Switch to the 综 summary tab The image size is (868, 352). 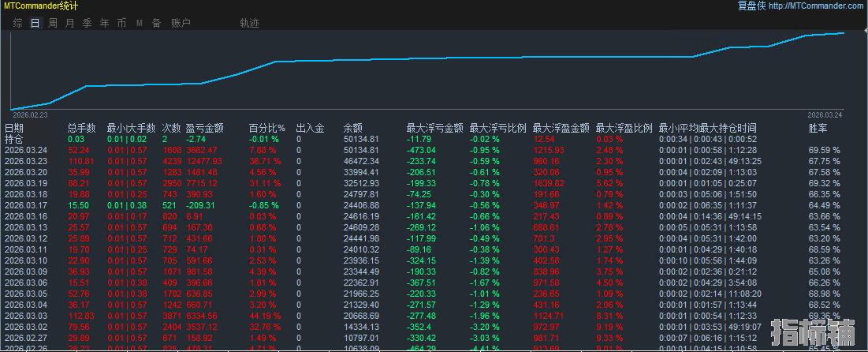coord(17,23)
